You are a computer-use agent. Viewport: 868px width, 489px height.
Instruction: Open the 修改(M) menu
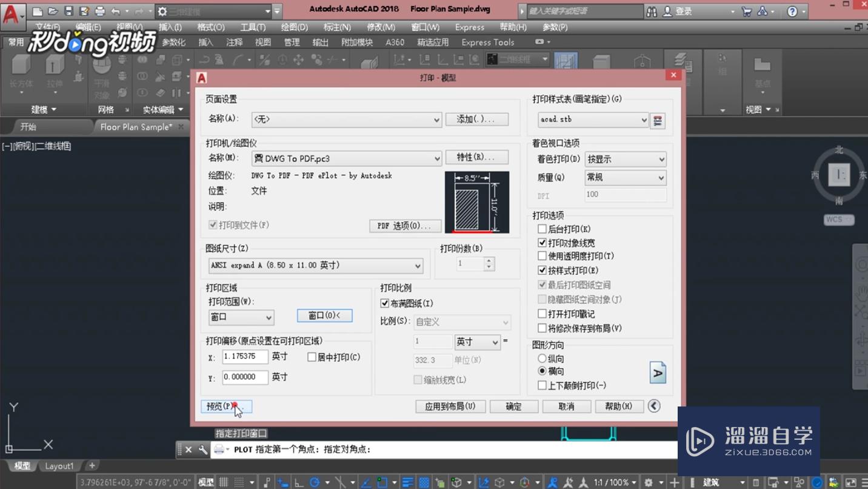381,27
